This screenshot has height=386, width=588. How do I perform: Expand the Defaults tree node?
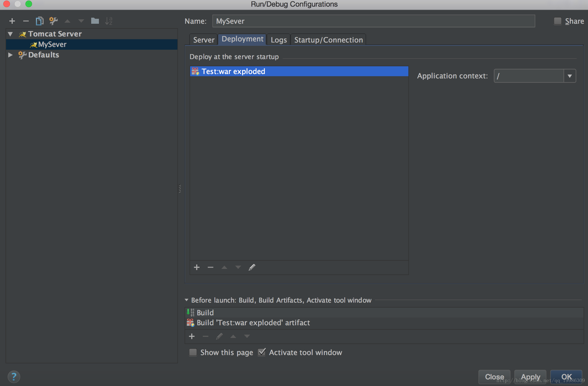[11, 55]
